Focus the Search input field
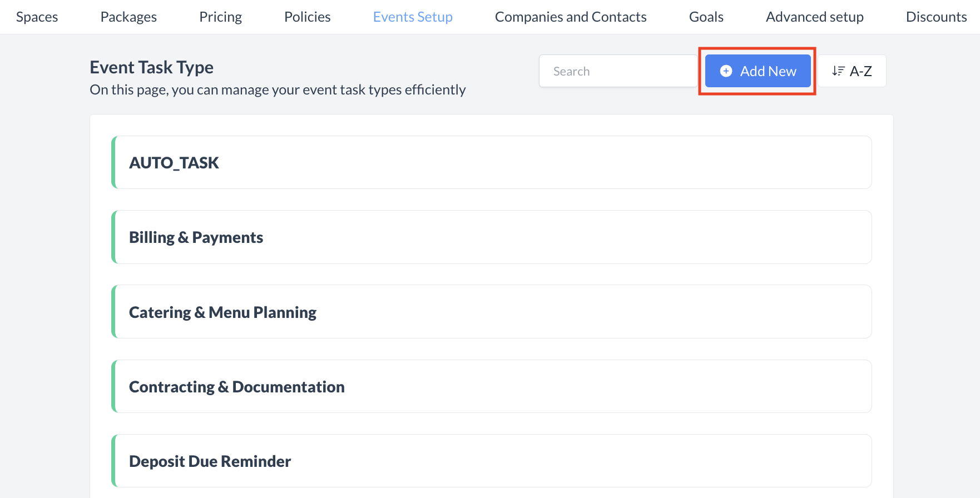This screenshot has width=980, height=498. pyautogui.click(x=617, y=71)
